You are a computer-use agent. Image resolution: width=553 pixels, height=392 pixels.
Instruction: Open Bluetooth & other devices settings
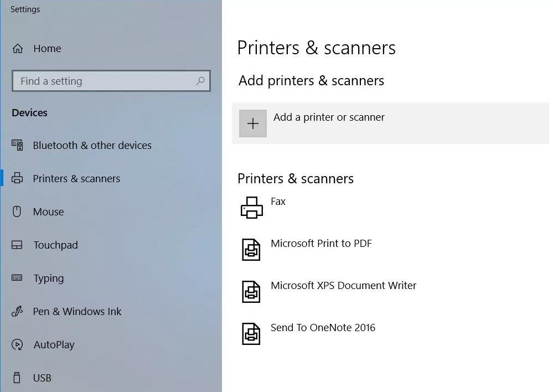pyautogui.click(x=92, y=146)
